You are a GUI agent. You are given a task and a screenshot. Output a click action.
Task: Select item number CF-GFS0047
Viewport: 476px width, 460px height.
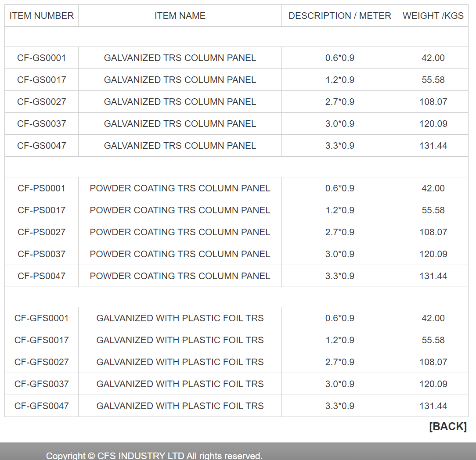click(x=42, y=406)
